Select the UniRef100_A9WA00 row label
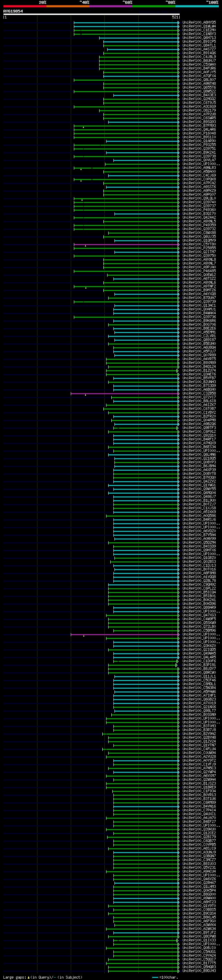 (199, 898)
